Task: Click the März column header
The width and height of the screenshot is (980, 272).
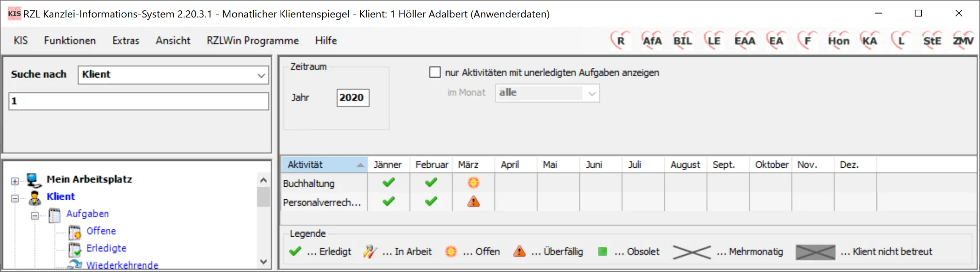Action: point(473,164)
